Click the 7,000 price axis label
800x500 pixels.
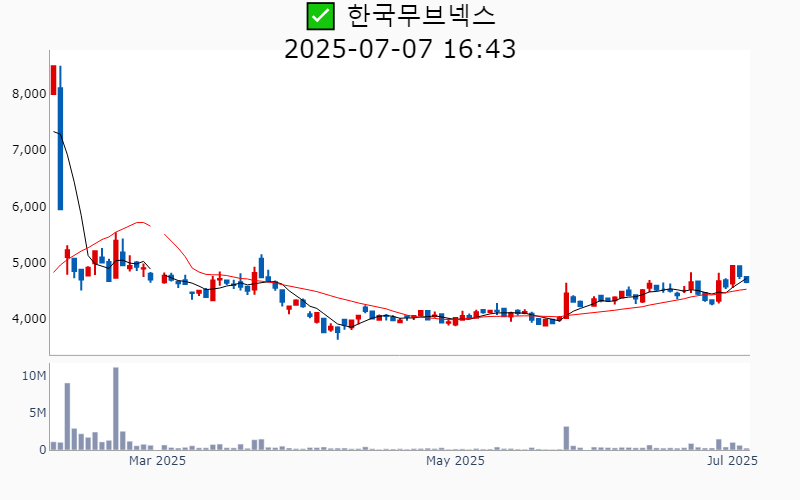coord(29,150)
